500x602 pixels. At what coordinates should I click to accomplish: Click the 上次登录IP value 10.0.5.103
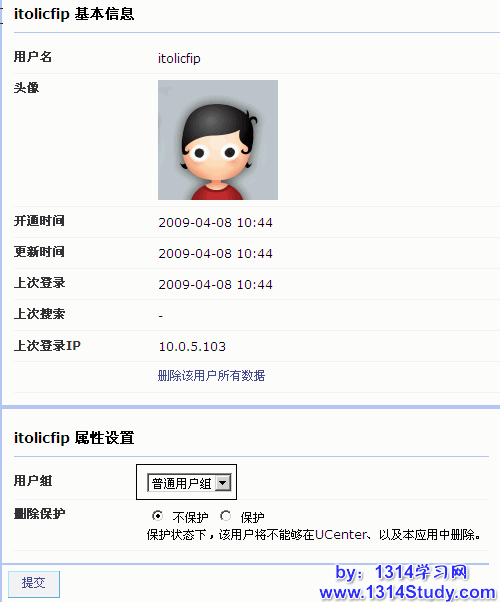click(x=192, y=346)
